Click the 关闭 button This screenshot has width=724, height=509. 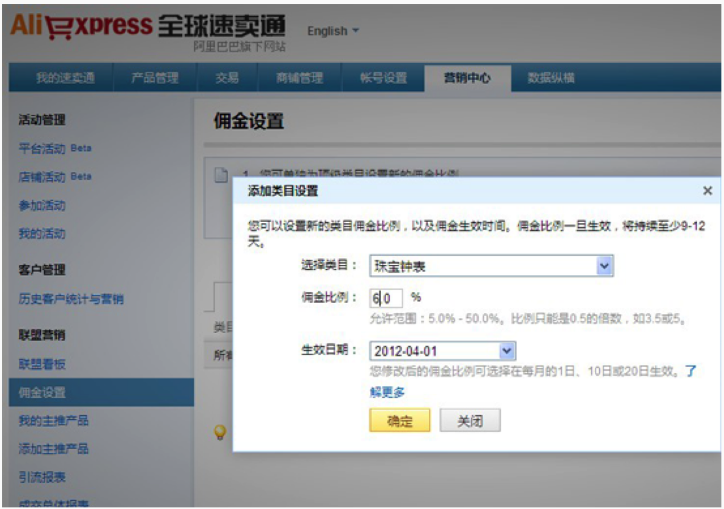(x=470, y=420)
